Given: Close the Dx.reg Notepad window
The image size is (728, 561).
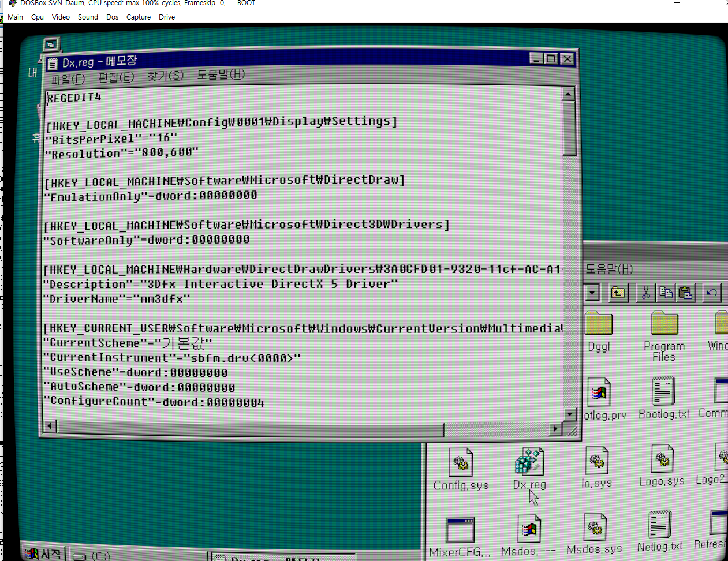Looking at the screenshot, I should pos(567,58).
